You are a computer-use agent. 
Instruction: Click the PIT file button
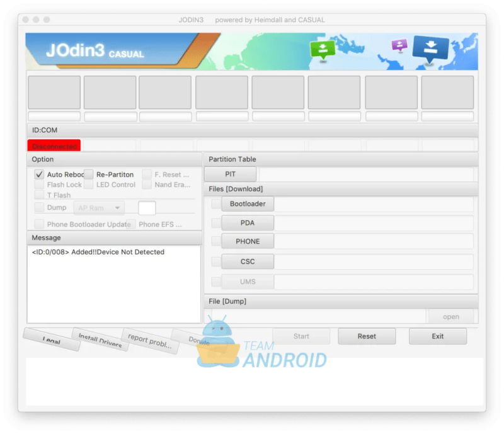(x=230, y=174)
